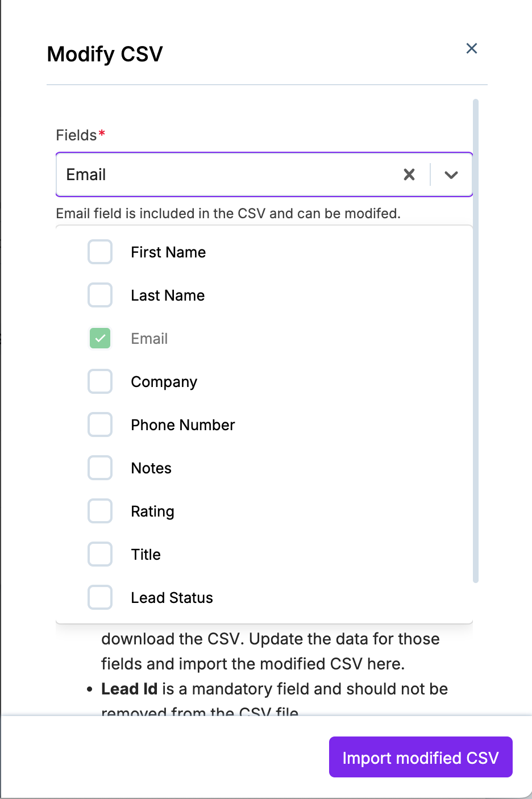This screenshot has width=532, height=799.
Task: Click the Import modified CSV button
Action: [421, 757]
